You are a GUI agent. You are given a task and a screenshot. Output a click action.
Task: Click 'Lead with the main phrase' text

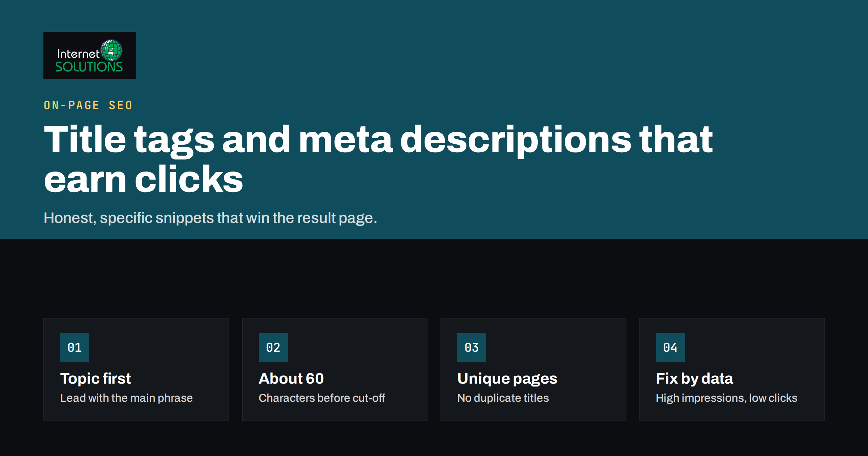(x=126, y=398)
